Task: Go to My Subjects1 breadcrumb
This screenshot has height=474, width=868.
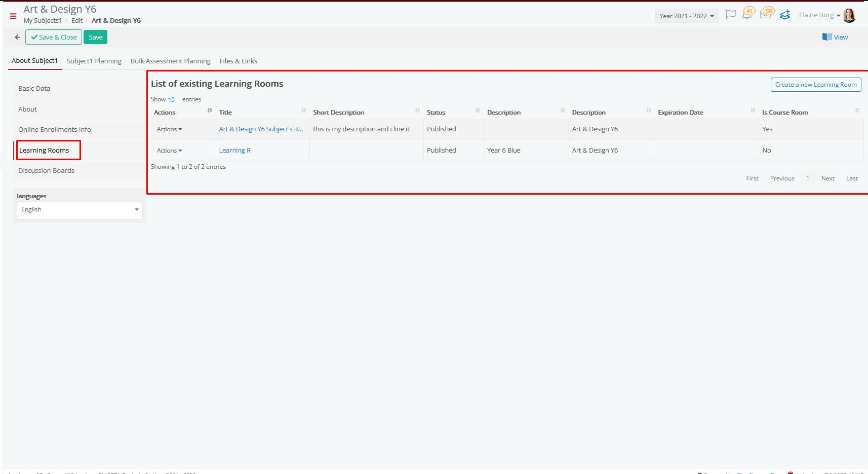Action: click(43, 21)
